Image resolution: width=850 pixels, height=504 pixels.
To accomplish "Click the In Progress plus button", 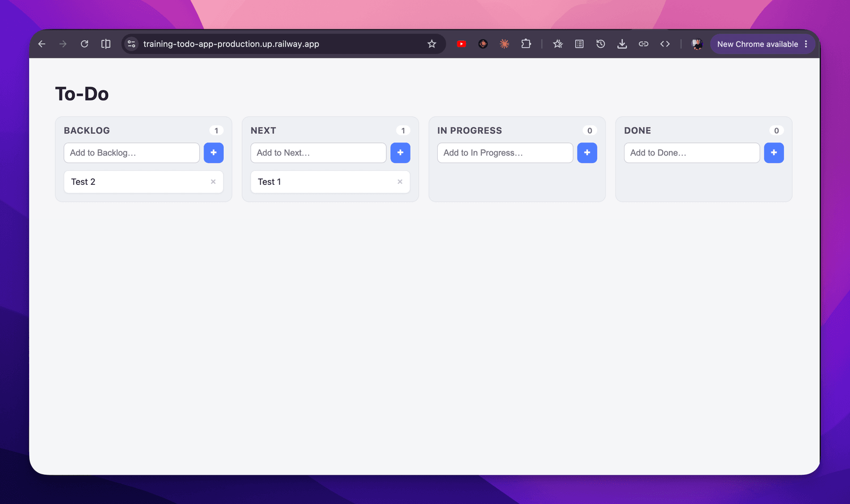I will (587, 153).
